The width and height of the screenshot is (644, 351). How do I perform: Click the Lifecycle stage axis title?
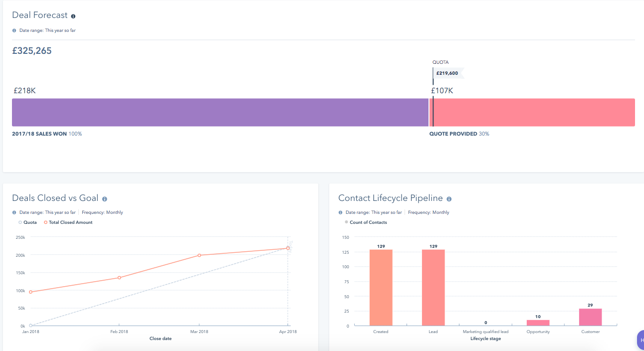[485, 339]
